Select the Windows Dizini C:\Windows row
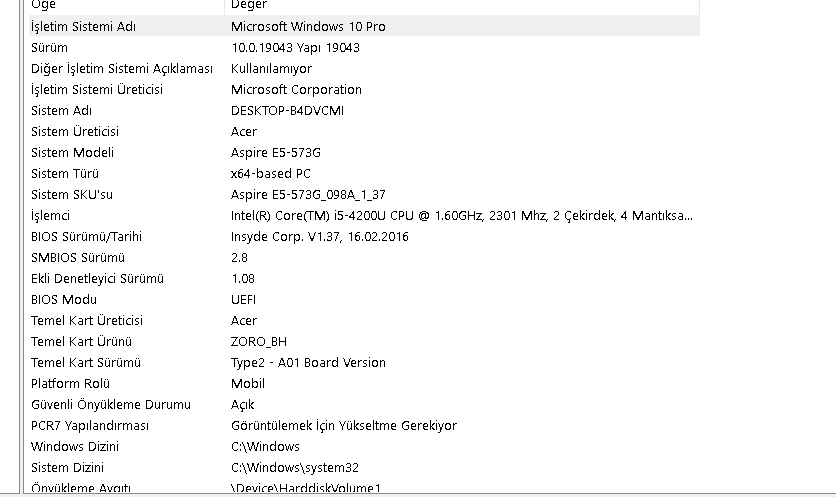 click(364, 446)
